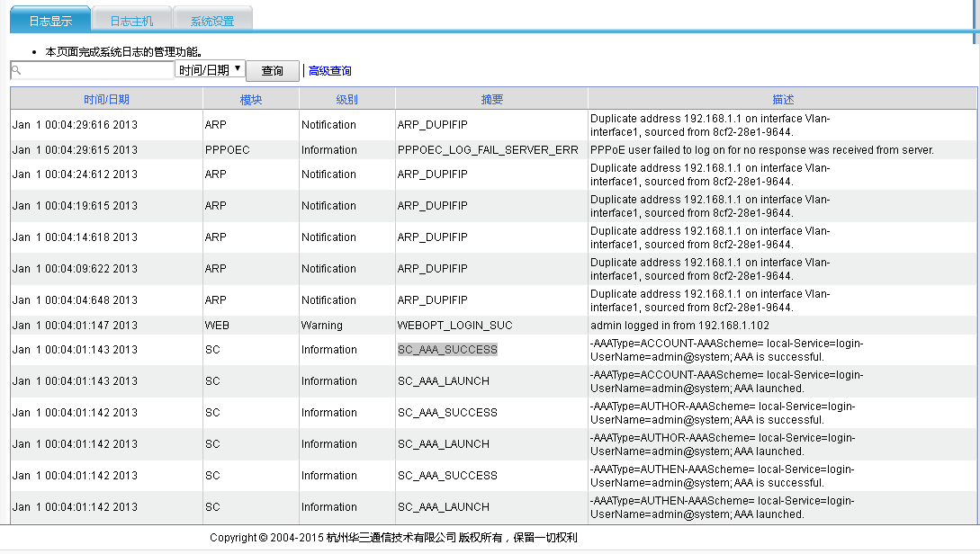Click the admin logged in description text
The image size is (980, 554).
point(679,326)
